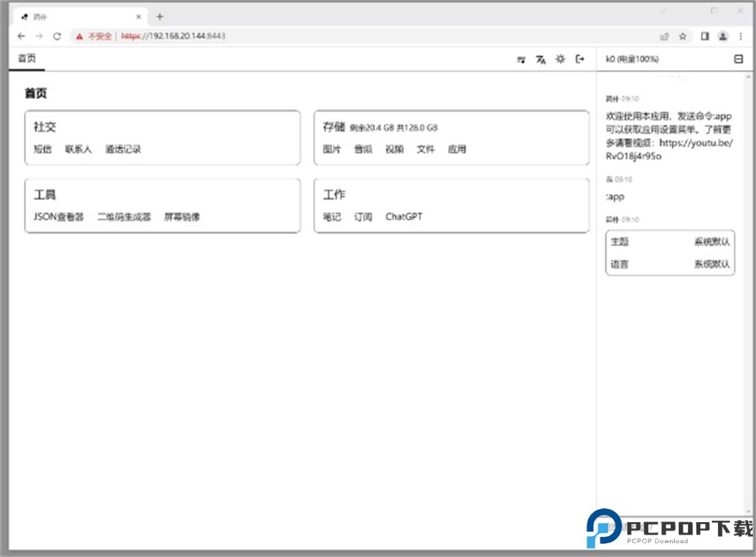Open the JSON查看器 tool
The height and width of the screenshot is (557, 756).
point(59,217)
